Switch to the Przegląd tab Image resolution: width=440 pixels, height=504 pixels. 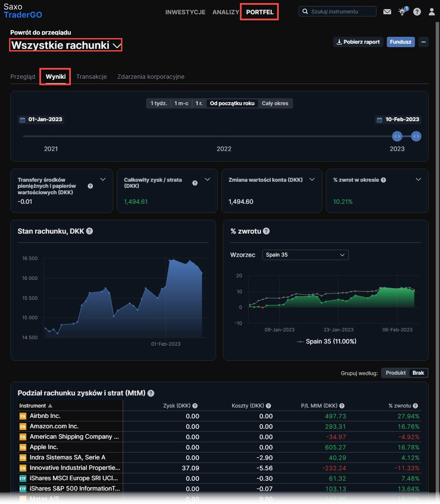pos(23,77)
